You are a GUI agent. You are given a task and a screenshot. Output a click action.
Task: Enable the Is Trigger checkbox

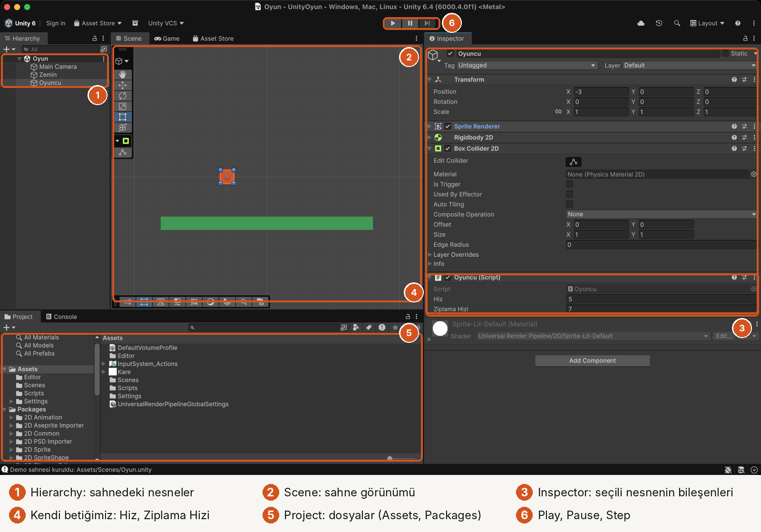click(x=569, y=184)
